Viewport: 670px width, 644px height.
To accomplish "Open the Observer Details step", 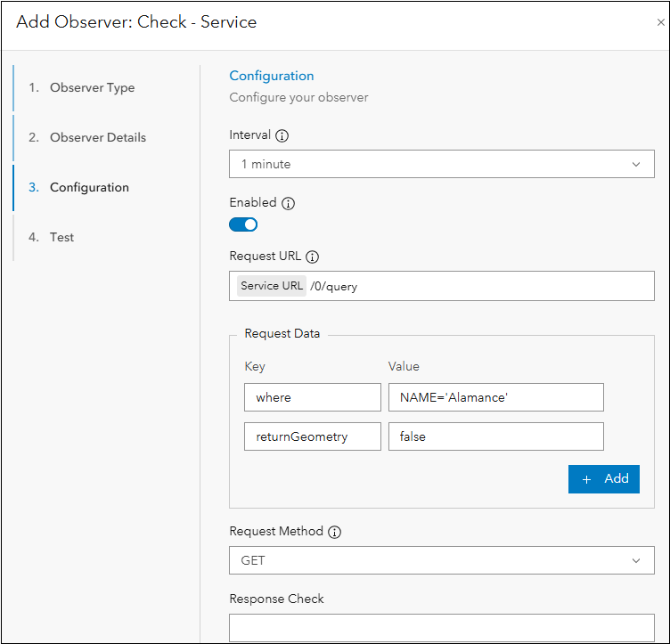I will point(97,137).
